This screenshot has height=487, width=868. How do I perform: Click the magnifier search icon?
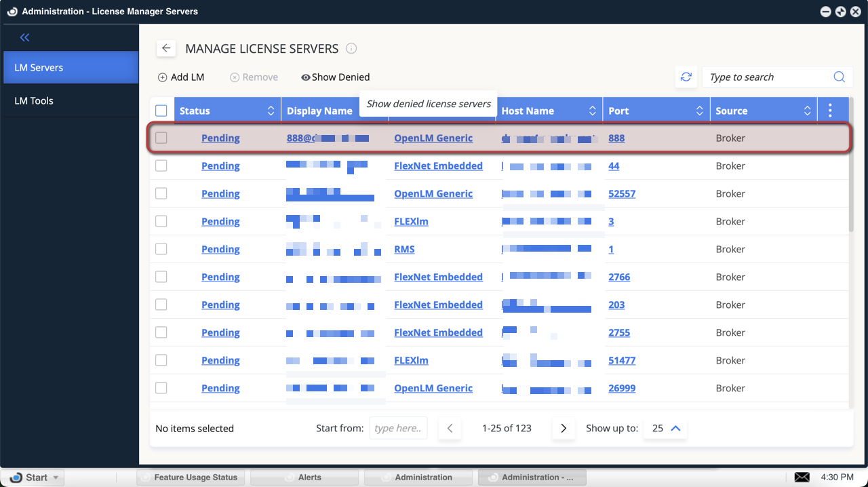click(839, 77)
